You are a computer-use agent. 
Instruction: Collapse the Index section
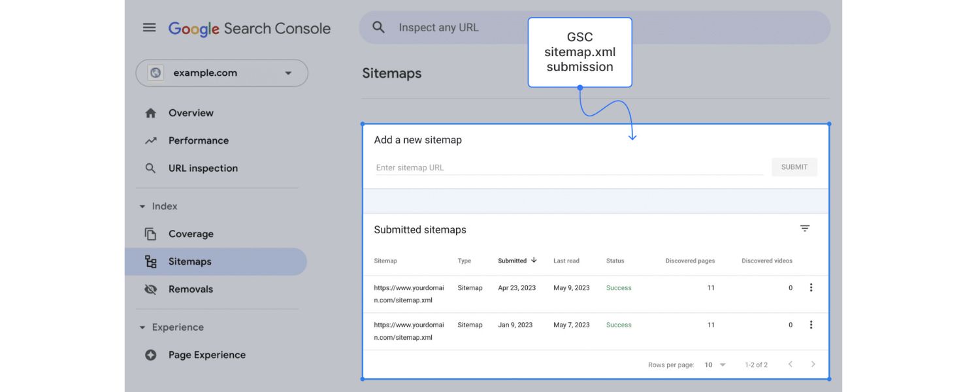[141, 206]
